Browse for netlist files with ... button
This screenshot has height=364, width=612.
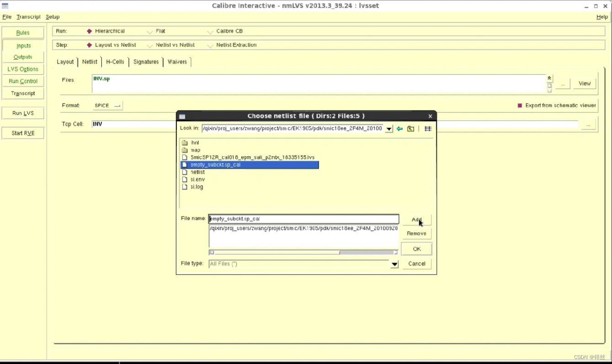[563, 84]
